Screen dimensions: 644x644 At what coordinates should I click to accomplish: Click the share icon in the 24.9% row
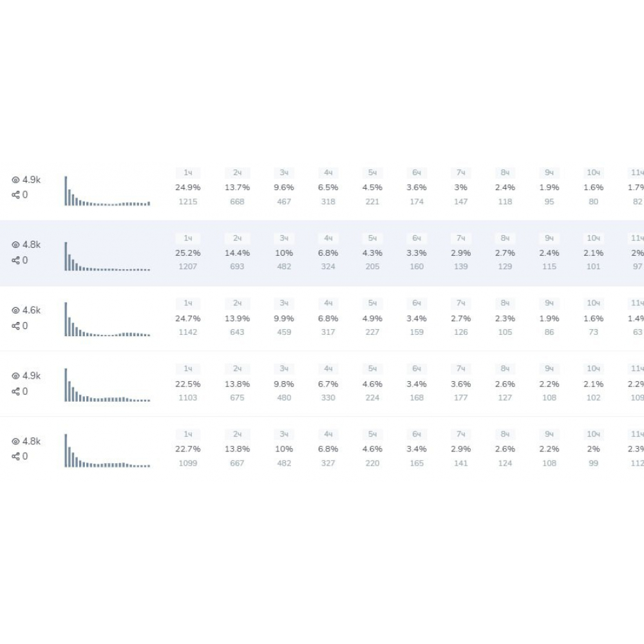pos(15,195)
